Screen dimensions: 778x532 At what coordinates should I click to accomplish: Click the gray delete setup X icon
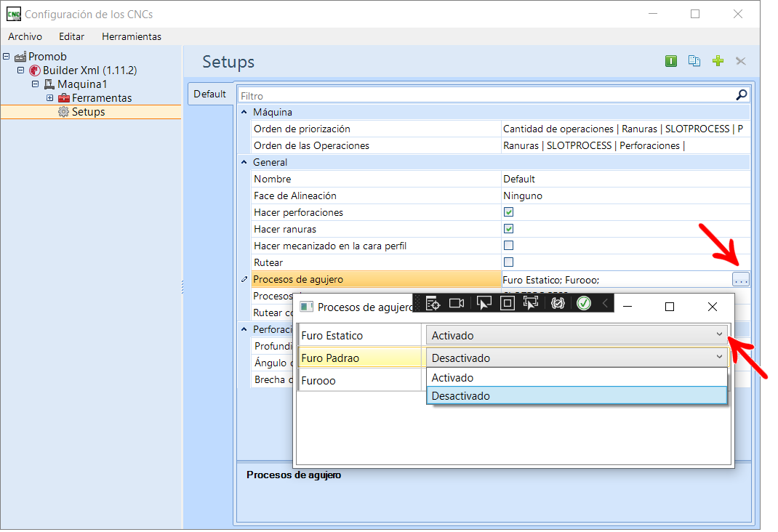[741, 61]
